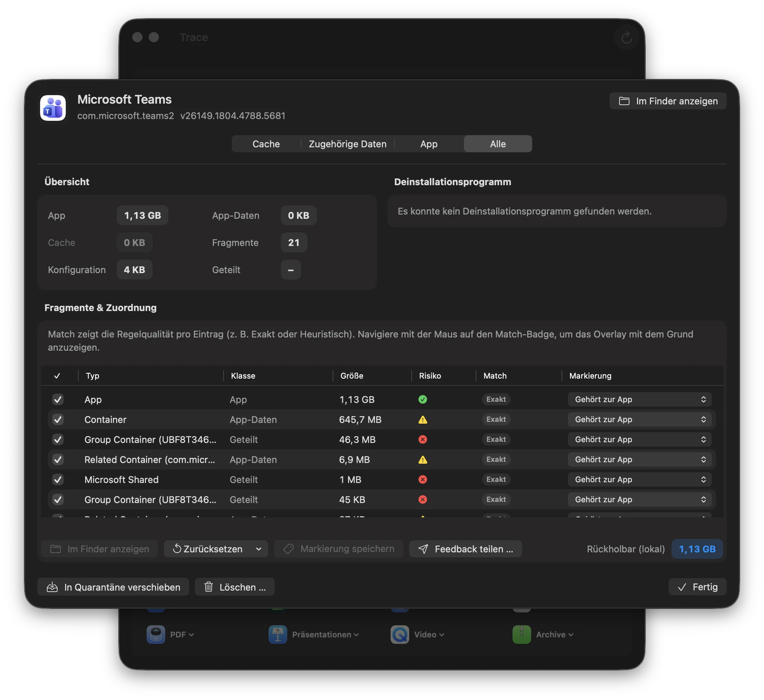Click the Microsoft Shared row name
The width and height of the screenshot is (764, 700).
(121, 479)
